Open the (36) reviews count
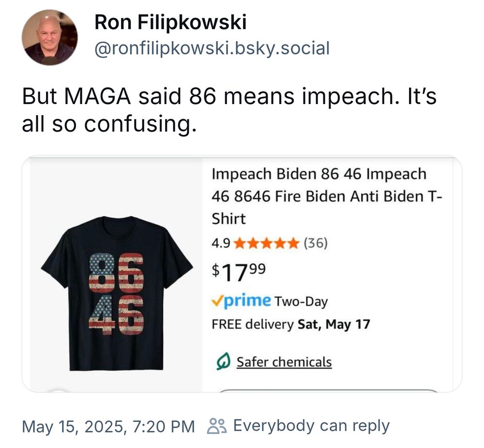484x448 pixels. pyautogui.click(x=316, y=243)
